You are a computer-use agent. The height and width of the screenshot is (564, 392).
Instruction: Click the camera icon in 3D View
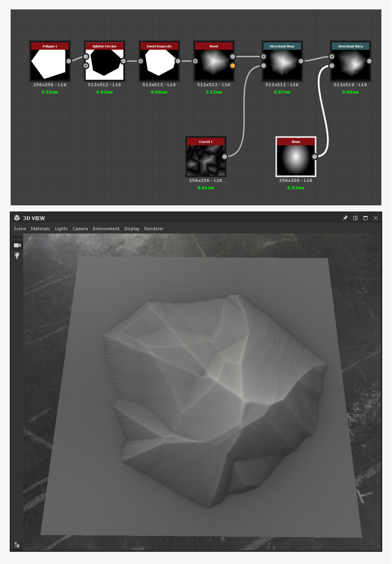pyautogui.click(x=17, y=245)
